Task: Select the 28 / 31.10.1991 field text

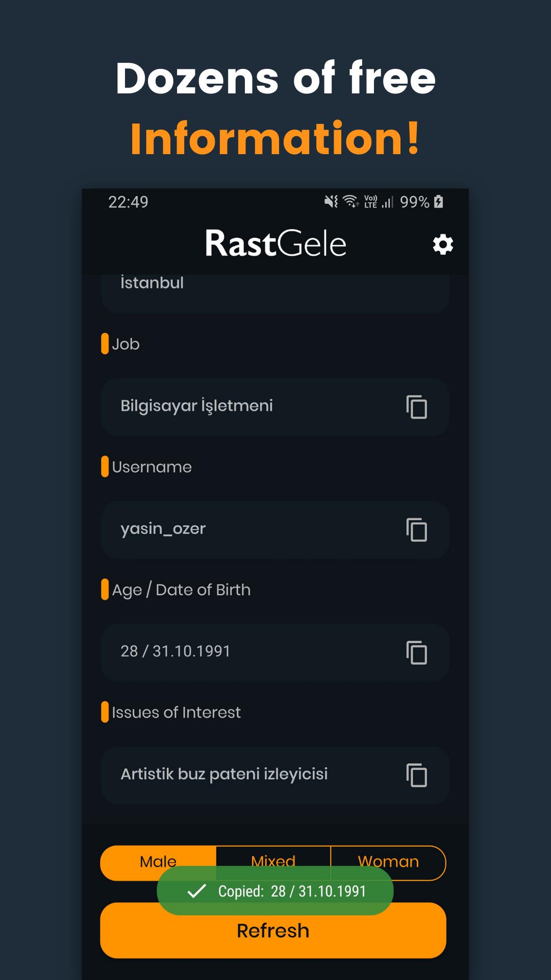Action: tap(176, 651)
